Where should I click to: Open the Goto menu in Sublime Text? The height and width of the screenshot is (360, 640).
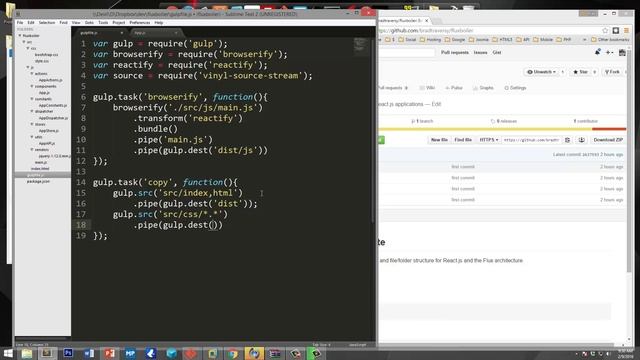pos(89,23)
